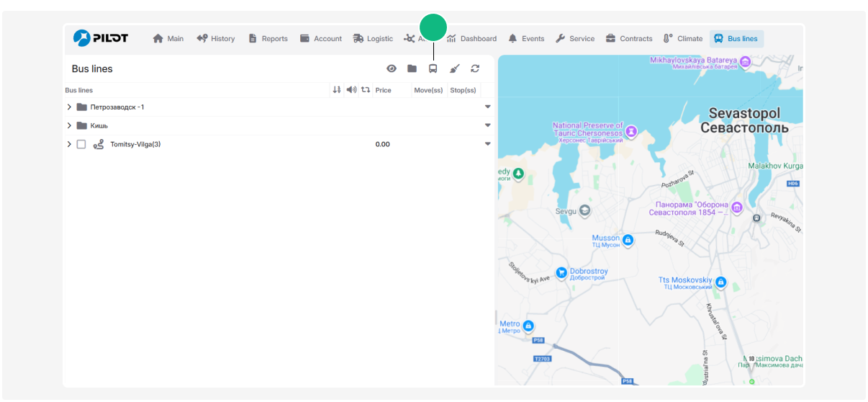The height and width of the screenshot is (402, 868).
Task: Click the truck icon beside Logistic
Action: [358, 39]
